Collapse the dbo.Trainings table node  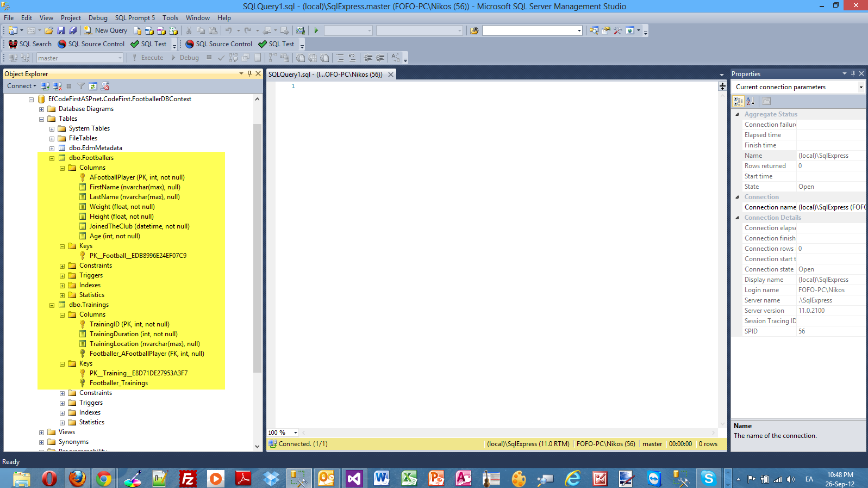coord(52,305)
